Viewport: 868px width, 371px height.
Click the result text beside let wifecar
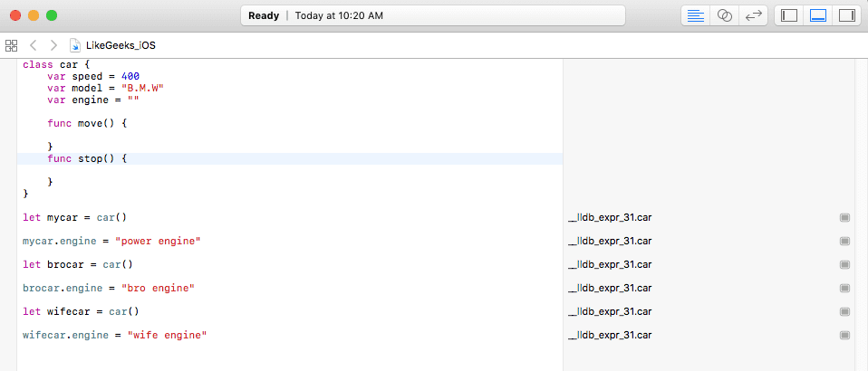pyautogui.click(x=610, y=312)
